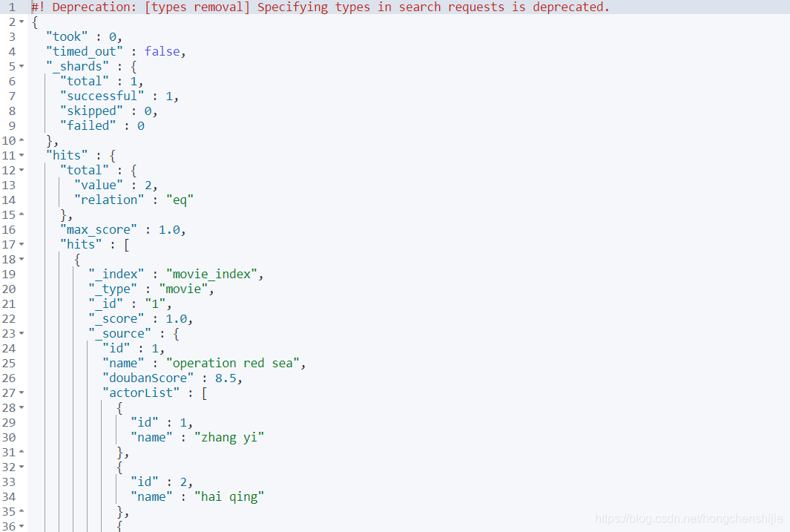Click the "relation" key on line 14
The width and height of the screenshot is (790, 532).
109,200
